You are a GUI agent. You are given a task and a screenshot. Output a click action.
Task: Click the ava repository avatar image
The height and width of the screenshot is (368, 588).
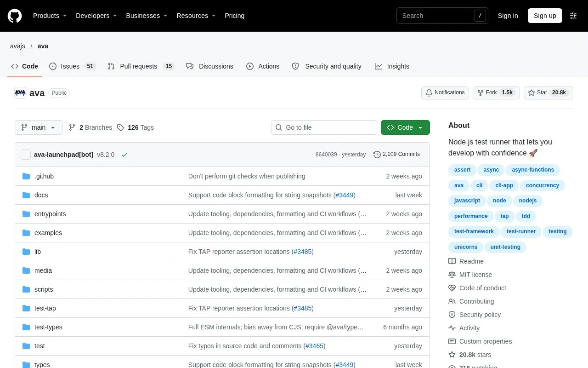click(x=20, y=93)
